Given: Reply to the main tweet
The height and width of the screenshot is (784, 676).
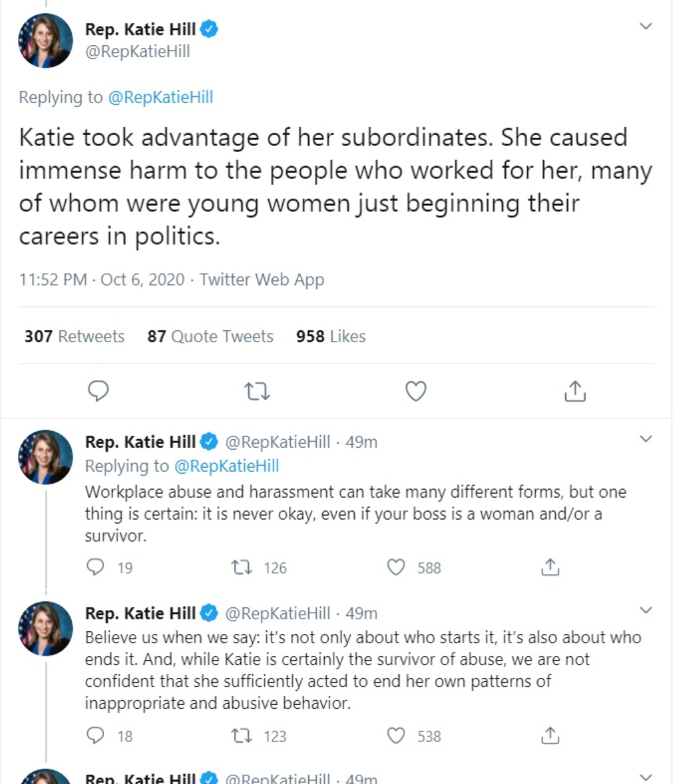Looking at the screenshot, I should 98,391.
